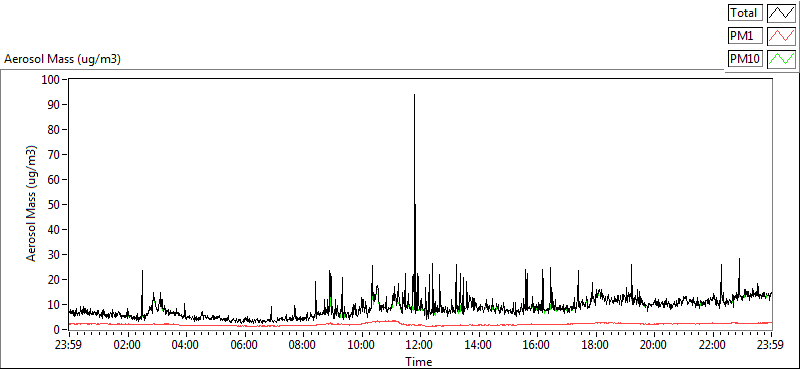The width and height of the screenshot is (800, 369).
Task: Click the PM1 red plot legend icon
Action: coord(782,36)
